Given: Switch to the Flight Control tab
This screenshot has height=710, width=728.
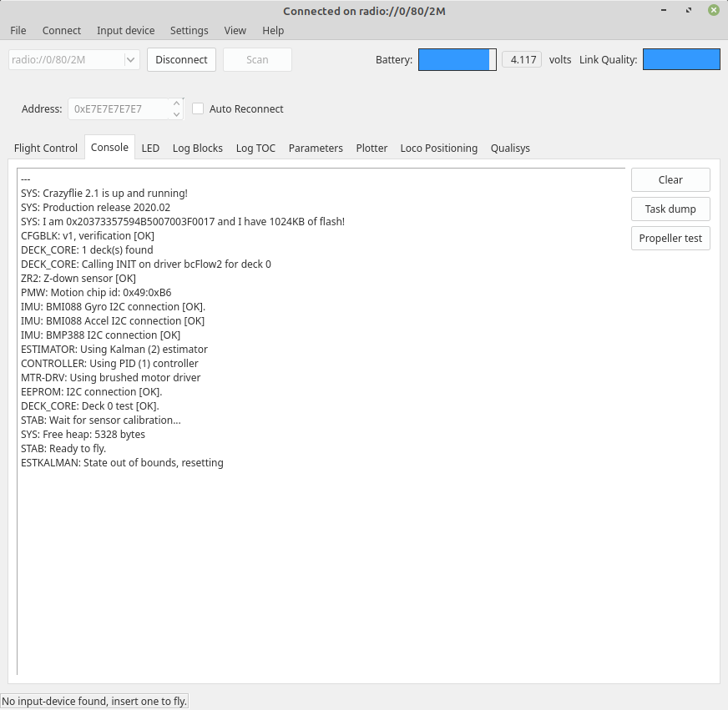Looking at the screenshot, I should tap(46, 148).
